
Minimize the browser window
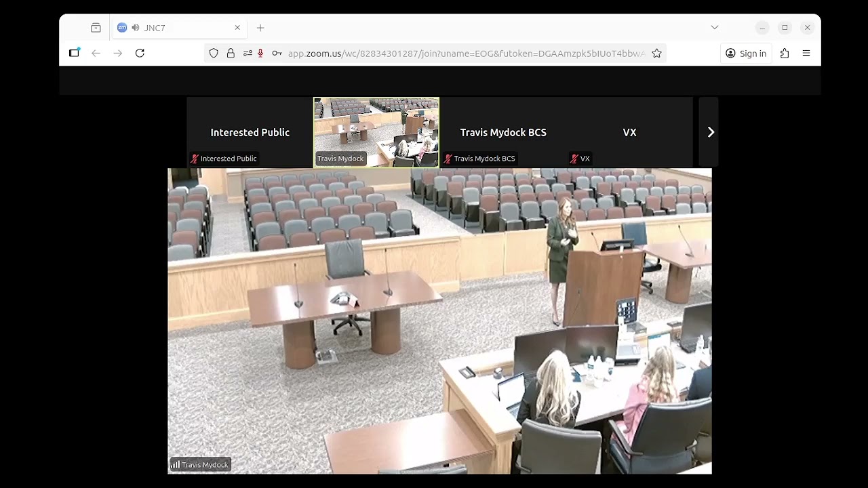[762, 28]
